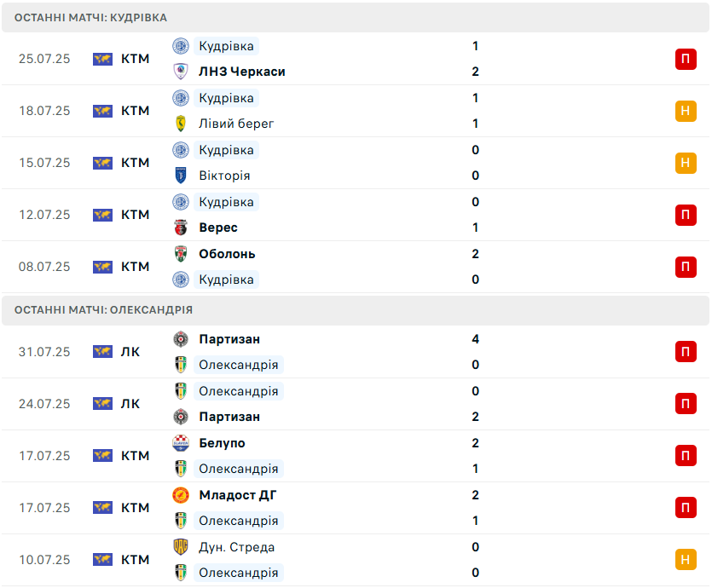Click the orange Н result badge for 18.07.25
Image resolution: width=712 pixels, height=588 pixels.
pos(686,111)
